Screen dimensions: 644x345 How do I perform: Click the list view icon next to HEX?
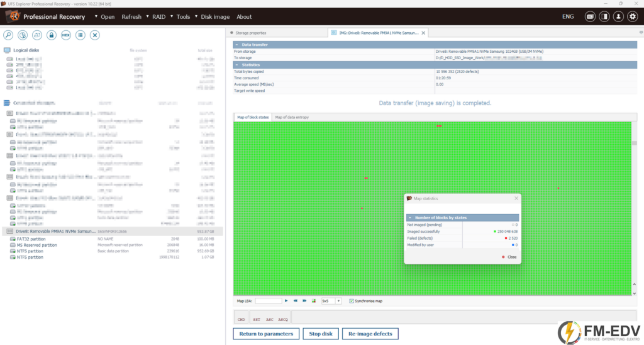coord(80,35)
